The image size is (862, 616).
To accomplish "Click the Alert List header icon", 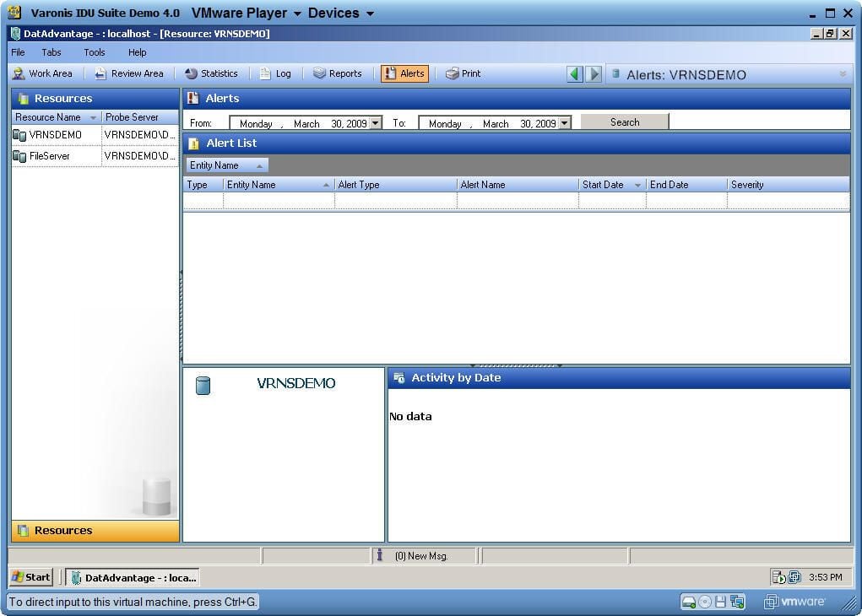I will pyautogui.click(x=193, y=143).
